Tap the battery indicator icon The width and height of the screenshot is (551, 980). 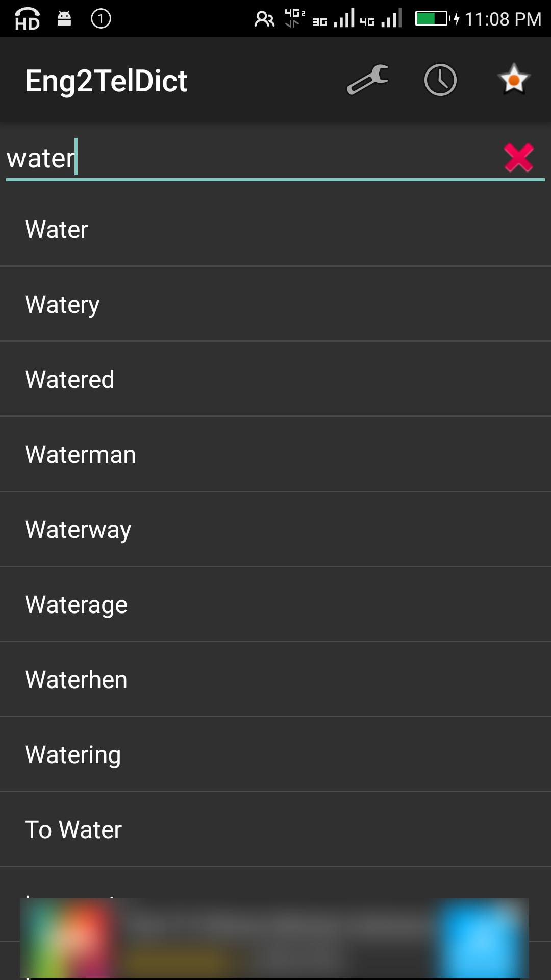click(x=432, y=19)
